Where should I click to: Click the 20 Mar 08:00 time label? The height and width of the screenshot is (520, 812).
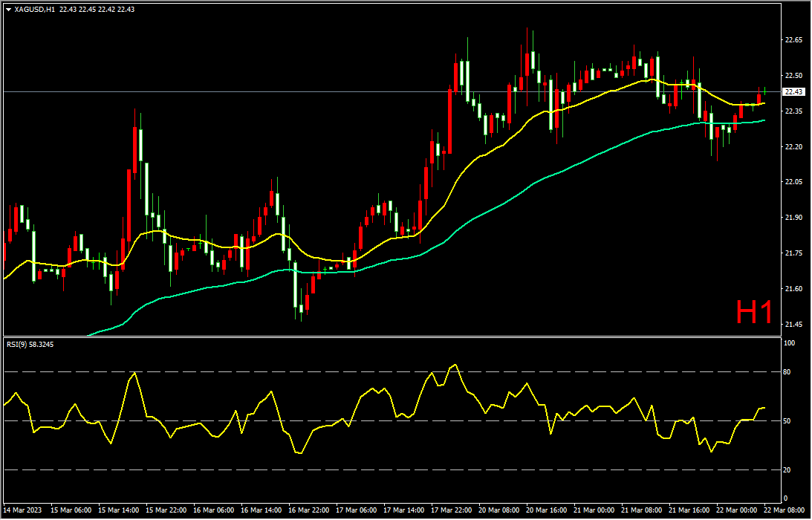(500, 510)
